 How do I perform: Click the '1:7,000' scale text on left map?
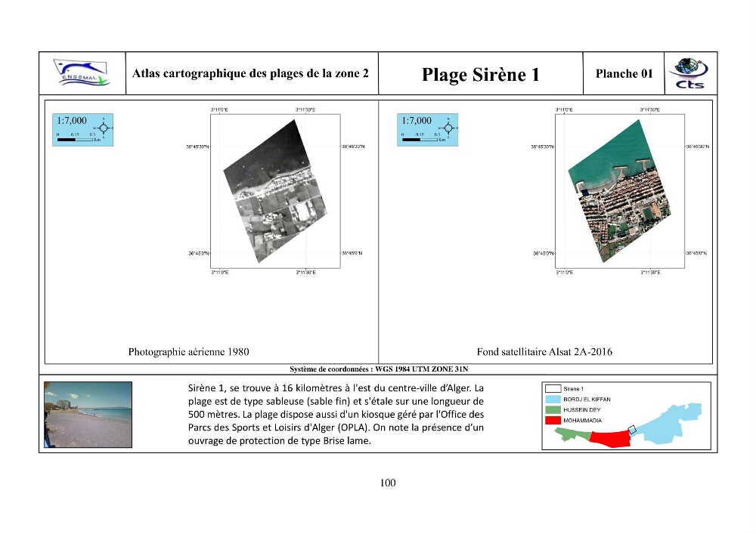72,120
